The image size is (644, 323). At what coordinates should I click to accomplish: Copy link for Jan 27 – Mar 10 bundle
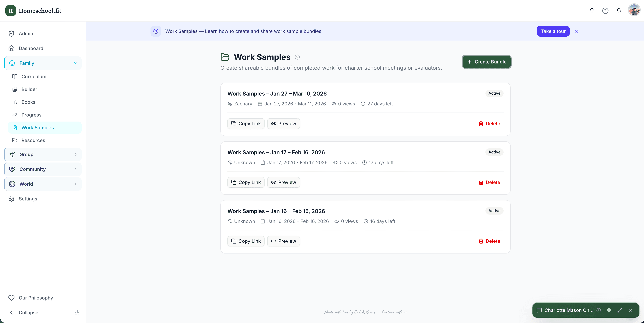(246, 124)
